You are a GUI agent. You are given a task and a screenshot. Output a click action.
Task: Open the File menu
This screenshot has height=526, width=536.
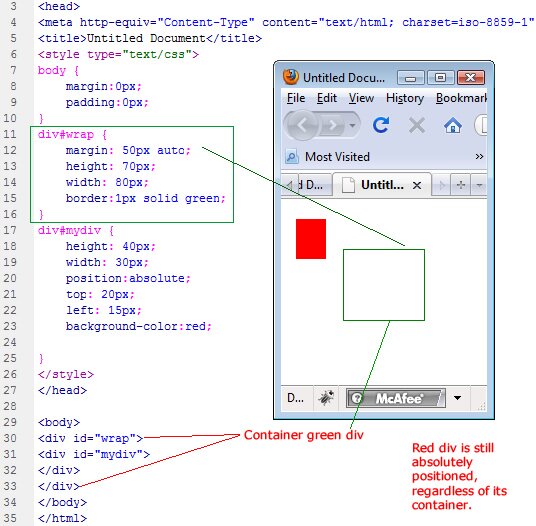(296, 98)
